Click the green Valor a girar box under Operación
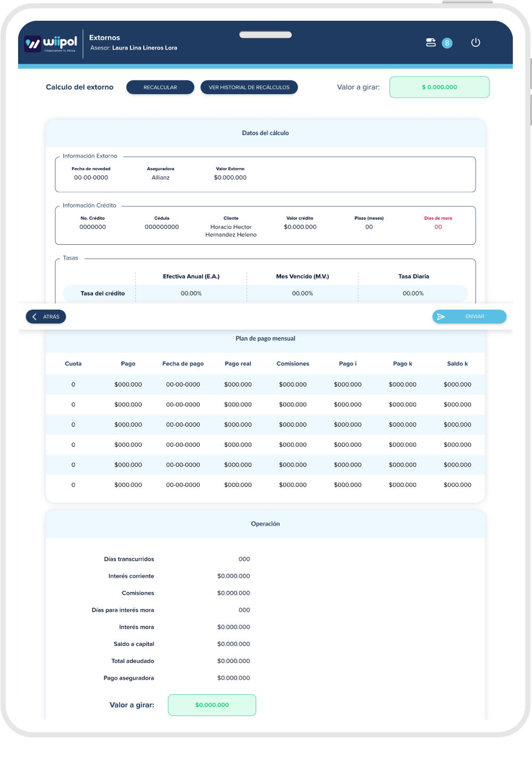 coord(212,705)
